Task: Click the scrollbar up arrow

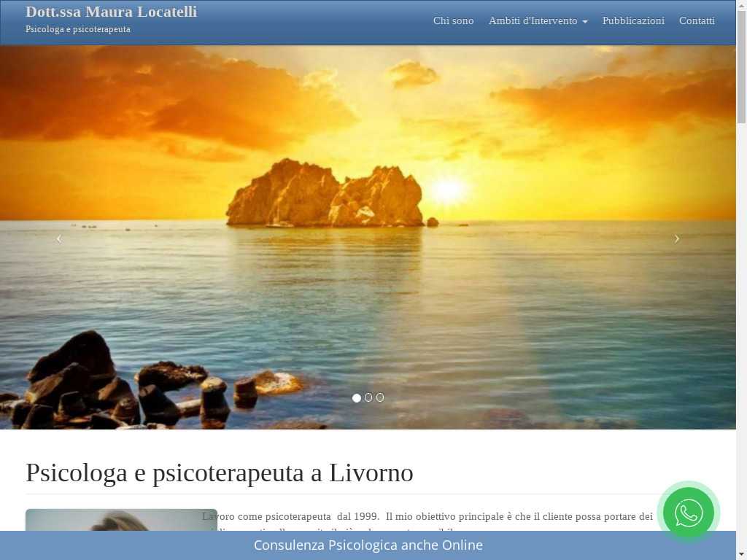Action: [x=741, y=5]
